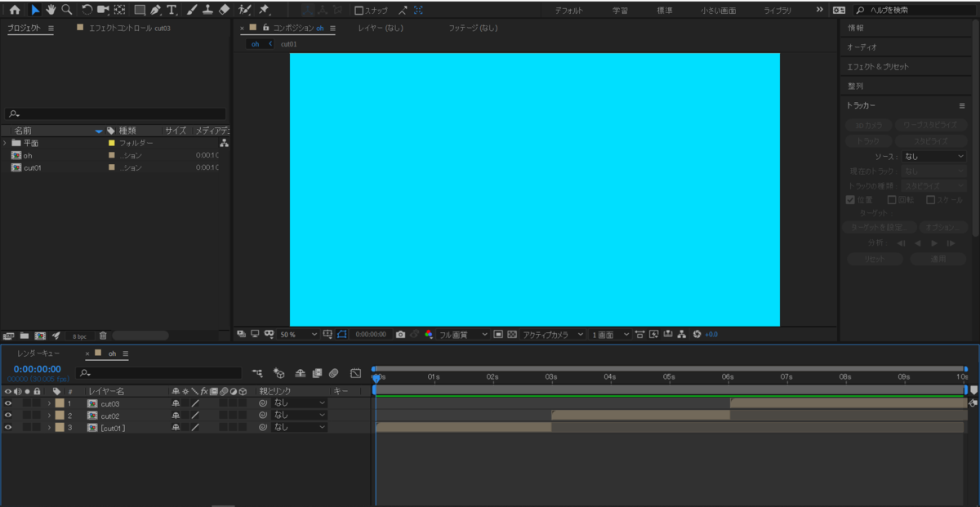
Task: Switch to the 小さい画面 workspace
Action: (x=717, y=11)
